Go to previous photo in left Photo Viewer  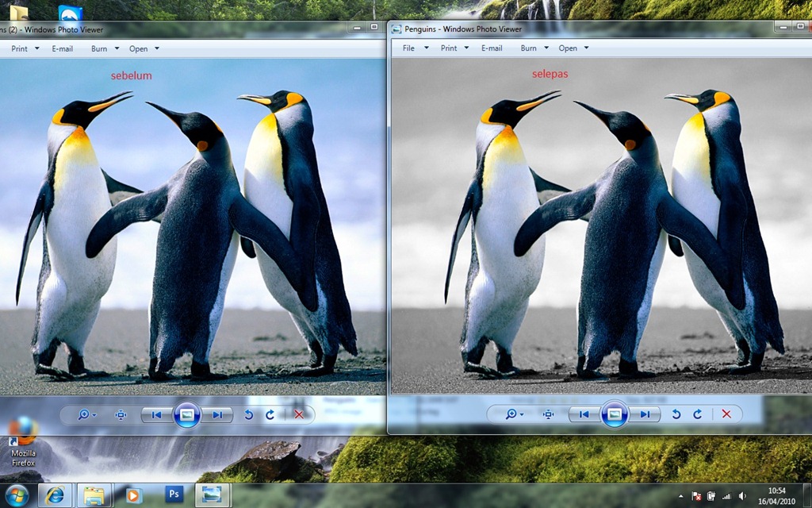coord(156,414)
